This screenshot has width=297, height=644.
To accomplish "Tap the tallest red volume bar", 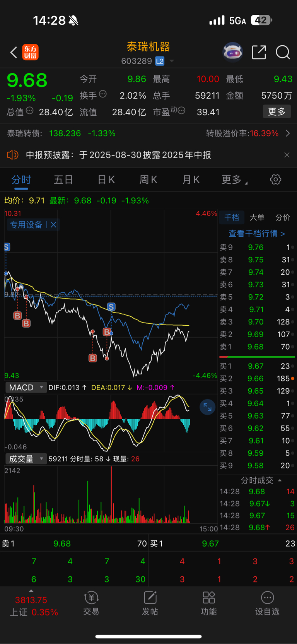I will (x=112, y=495).
